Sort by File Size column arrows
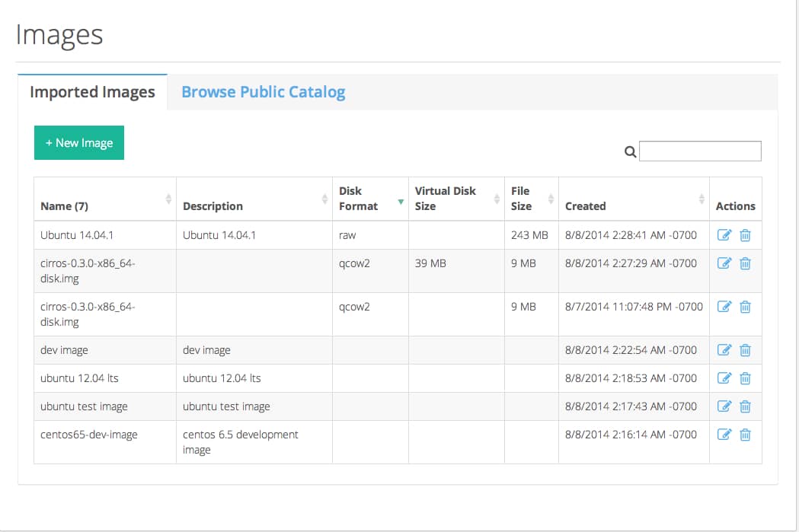799x532 pixels. point(551,199)
